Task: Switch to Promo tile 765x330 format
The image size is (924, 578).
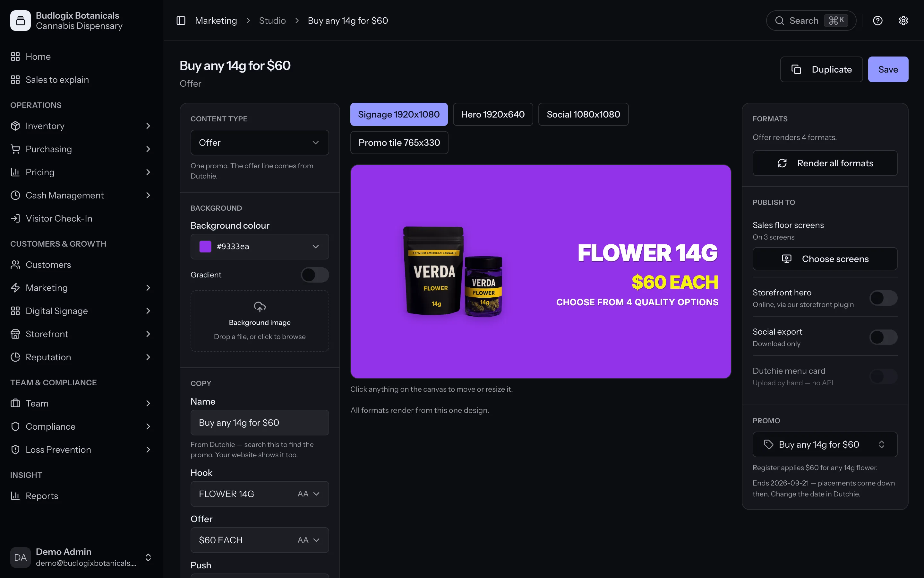Action: (x=399, y=143)
